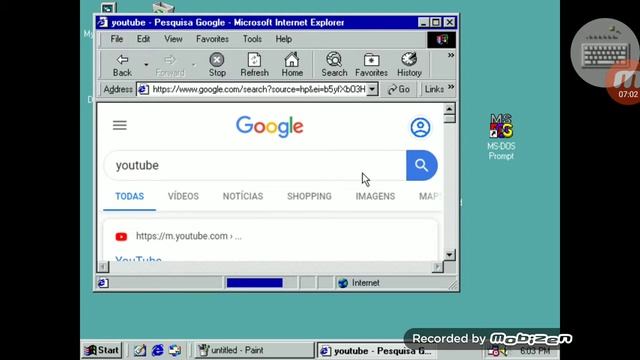Show browsing History panel
This screenshot has width=640, height=360.
click(x=409, y=65)
